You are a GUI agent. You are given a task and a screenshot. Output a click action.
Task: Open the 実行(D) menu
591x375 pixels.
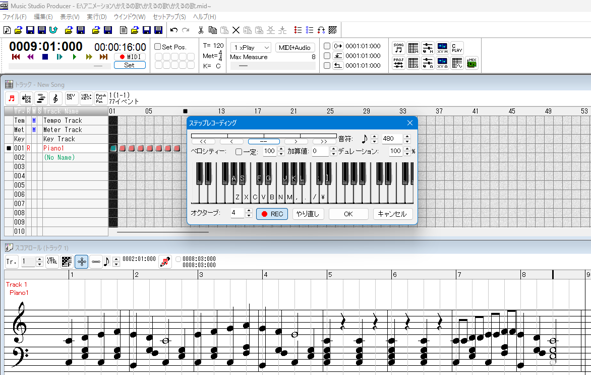click(x=97, y=17)
